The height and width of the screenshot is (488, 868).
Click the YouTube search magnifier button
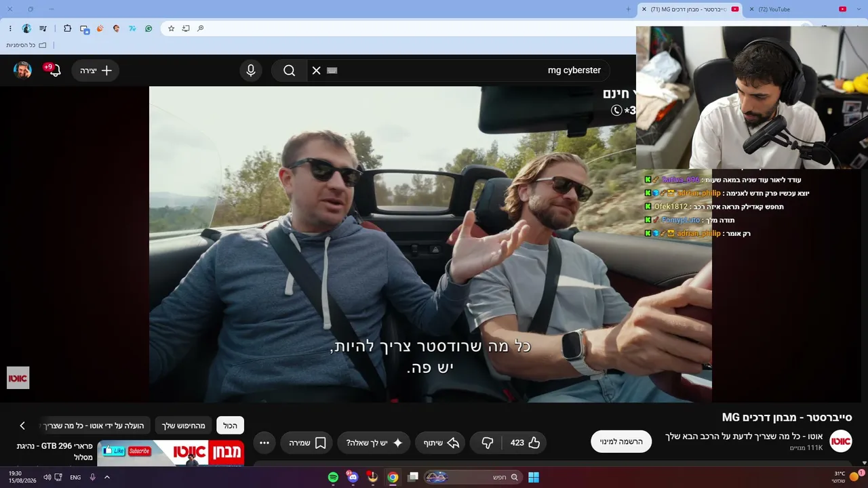[290, 70]
